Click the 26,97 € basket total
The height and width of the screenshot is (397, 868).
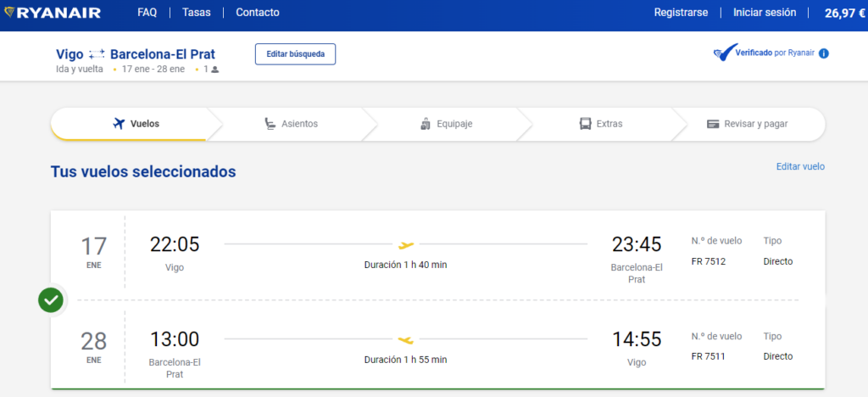pyautogui.click(x=845, y=14)
